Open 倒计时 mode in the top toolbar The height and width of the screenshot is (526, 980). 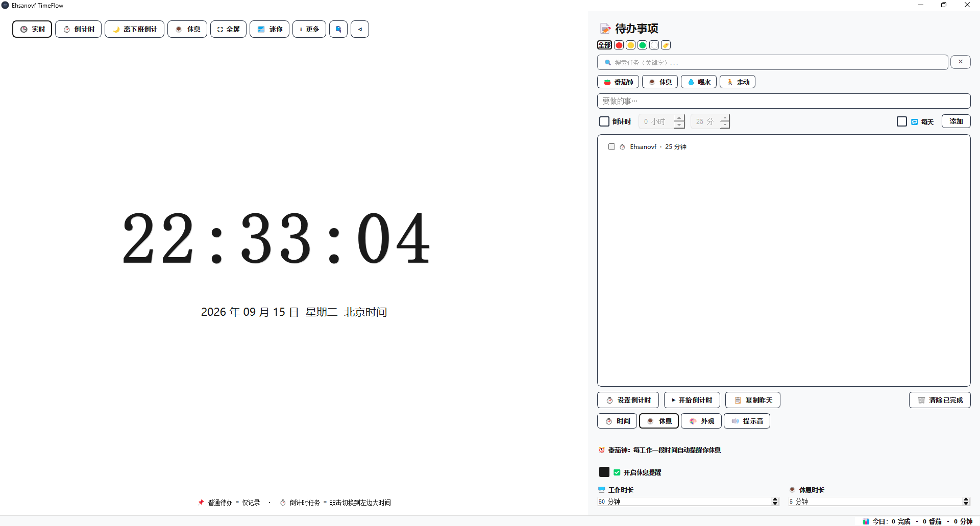click(78, 29)
